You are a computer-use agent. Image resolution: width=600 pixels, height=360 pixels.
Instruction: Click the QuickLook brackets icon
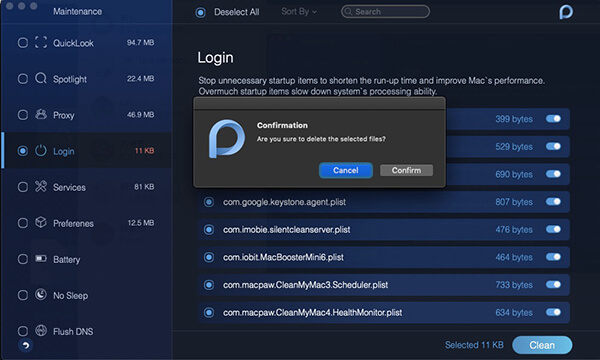(x=41, y=42)
